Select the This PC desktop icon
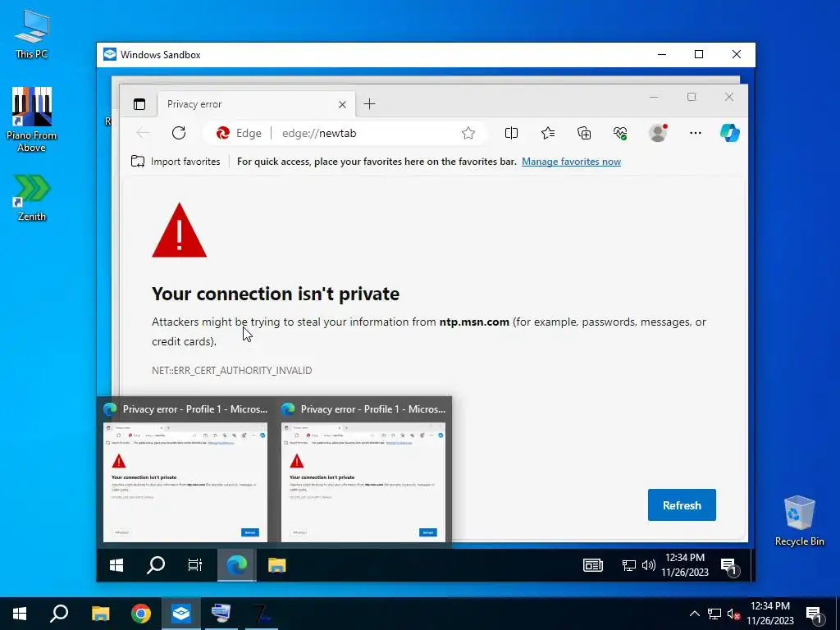840x630 pixels. [x=32, y=34]
